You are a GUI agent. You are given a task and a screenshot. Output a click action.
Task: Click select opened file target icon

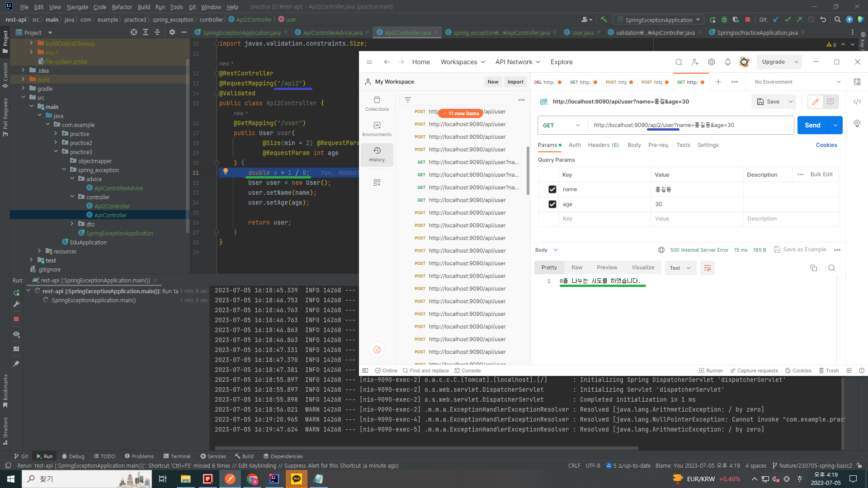pos(134,32)
